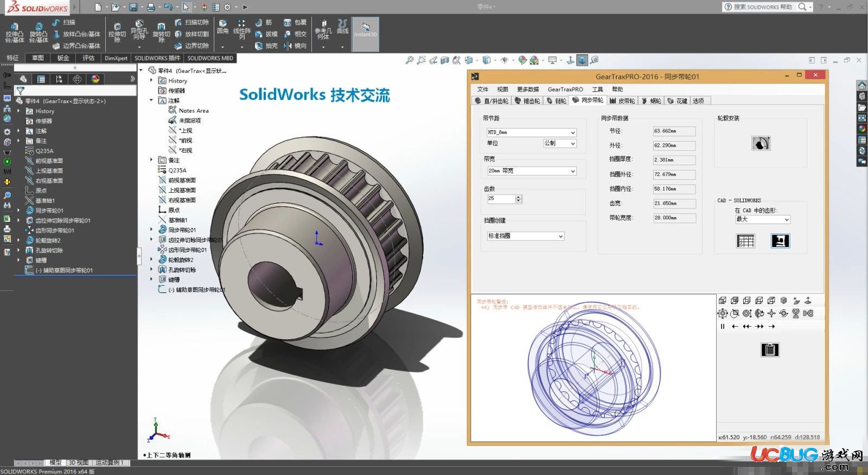The width and height of the screenshot is (868, 475).
Task: Select the 扫描 (Sweep) feature tool
Action: click(64, 22)
